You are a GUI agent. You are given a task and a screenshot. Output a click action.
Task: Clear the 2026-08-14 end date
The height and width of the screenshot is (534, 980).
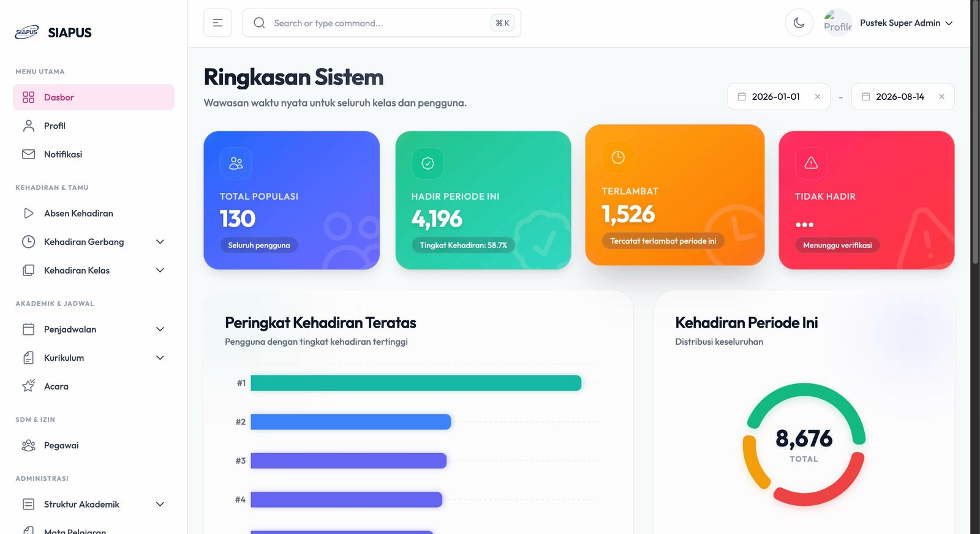(x=941, y=97)
